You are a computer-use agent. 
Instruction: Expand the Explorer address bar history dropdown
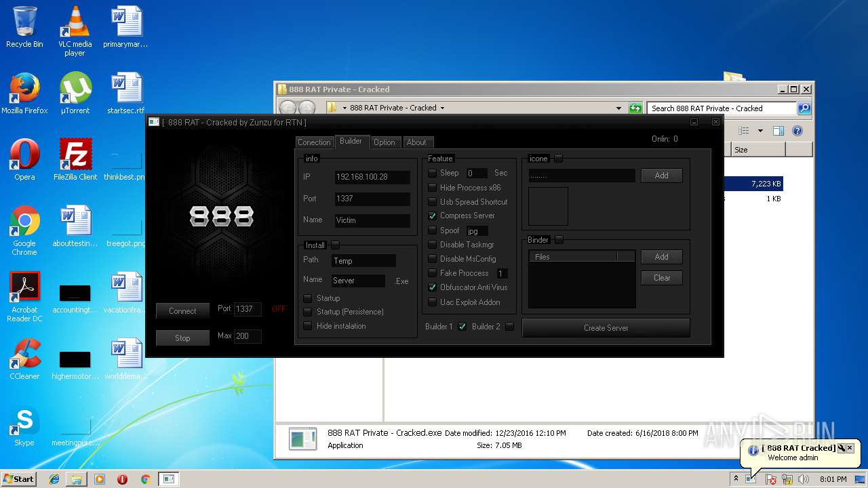pyautogui.click(x=618, y=108)
